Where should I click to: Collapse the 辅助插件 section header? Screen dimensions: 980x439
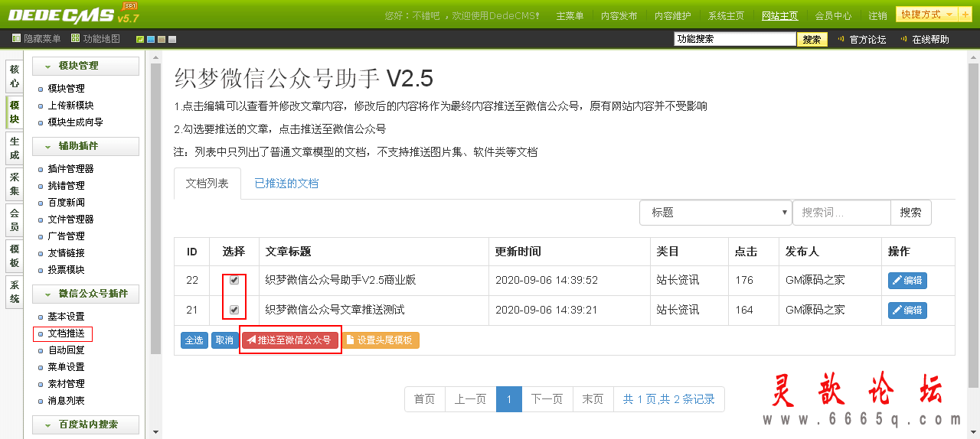(86, 146)
